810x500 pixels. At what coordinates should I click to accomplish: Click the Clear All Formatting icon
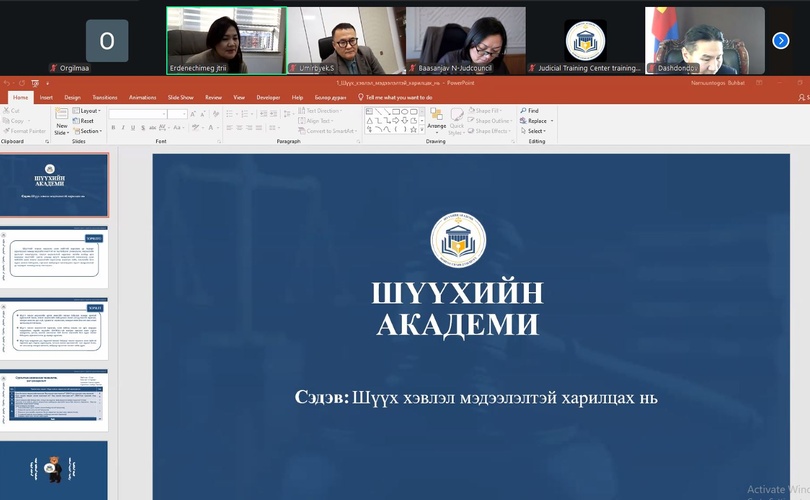[x=216, y=114]
